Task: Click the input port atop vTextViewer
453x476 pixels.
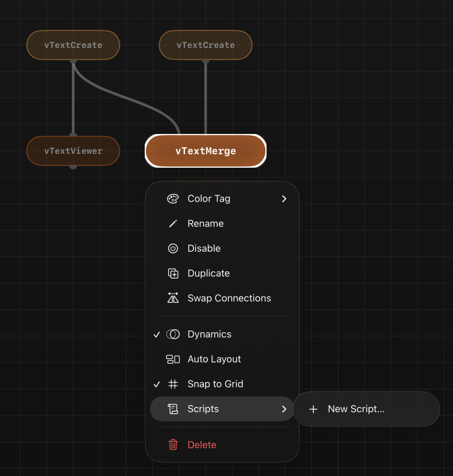Action: point(73,135)
